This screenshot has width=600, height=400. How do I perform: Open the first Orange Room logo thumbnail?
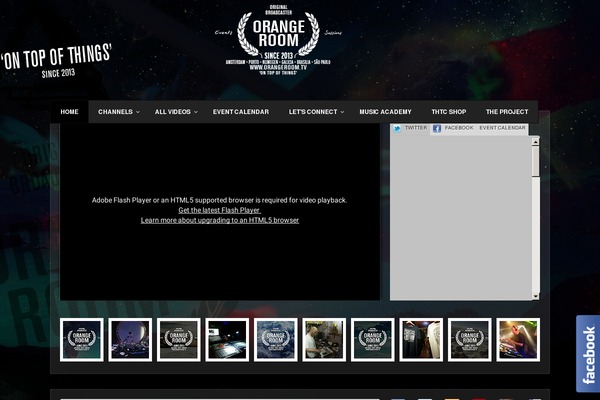pos(82,340)
